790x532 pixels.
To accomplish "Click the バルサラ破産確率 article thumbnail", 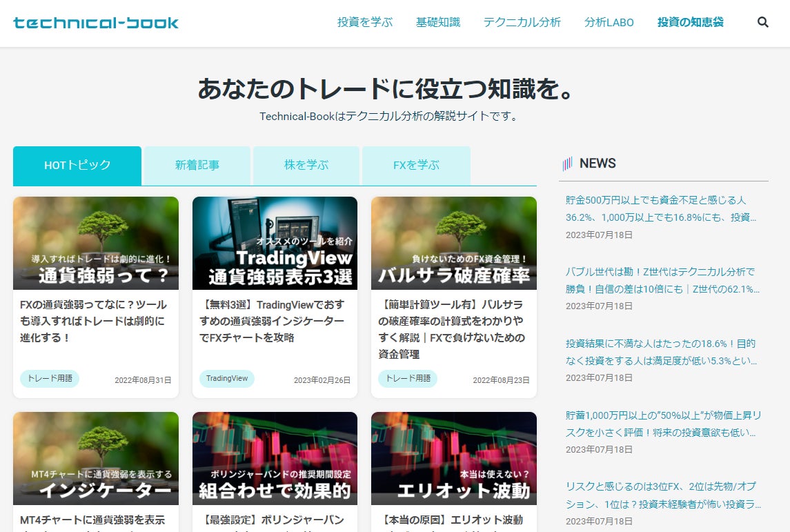I will point(453,243).
